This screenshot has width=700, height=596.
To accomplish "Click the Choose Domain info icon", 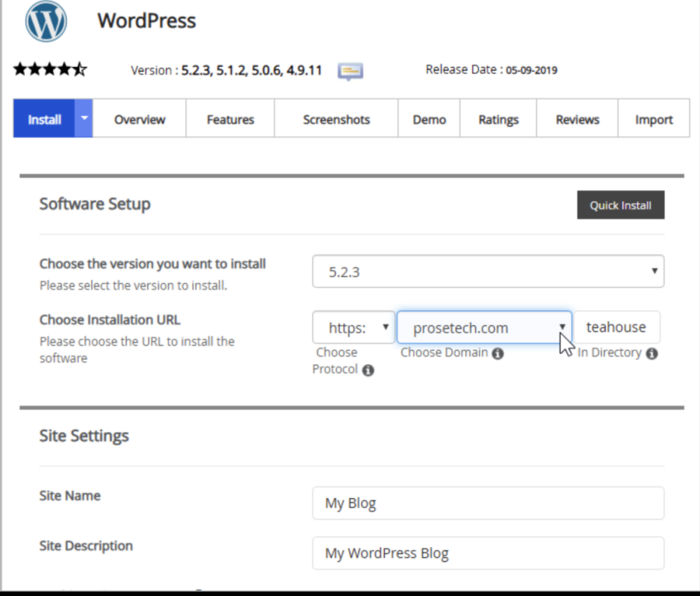I will [498, 353].
